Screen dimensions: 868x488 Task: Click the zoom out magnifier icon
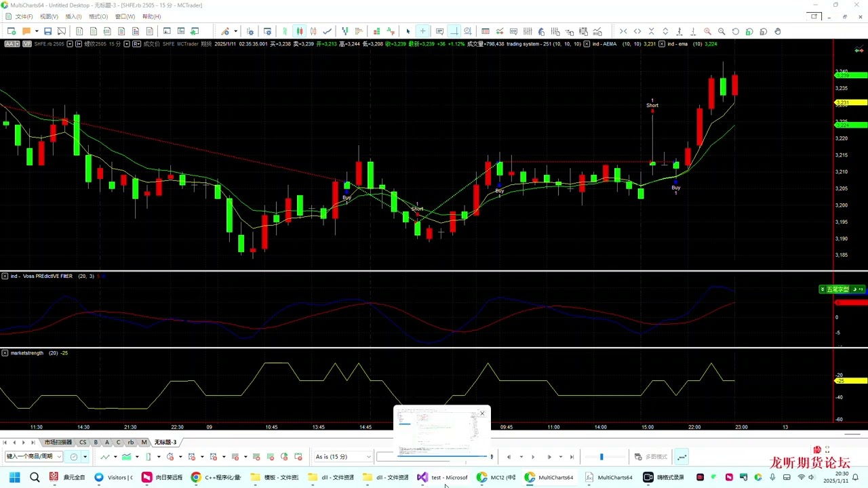tap(722, 31)
